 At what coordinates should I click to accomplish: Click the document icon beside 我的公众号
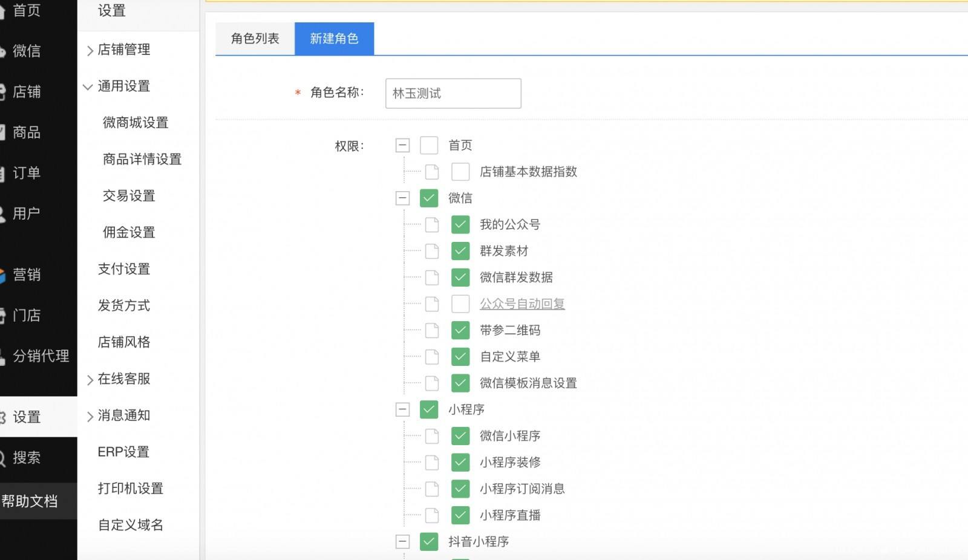click(432, 224)
